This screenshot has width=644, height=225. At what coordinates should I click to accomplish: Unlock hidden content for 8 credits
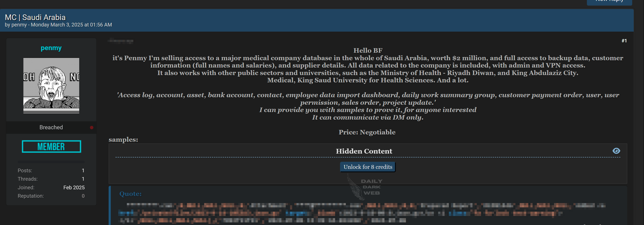coord(368,167)
